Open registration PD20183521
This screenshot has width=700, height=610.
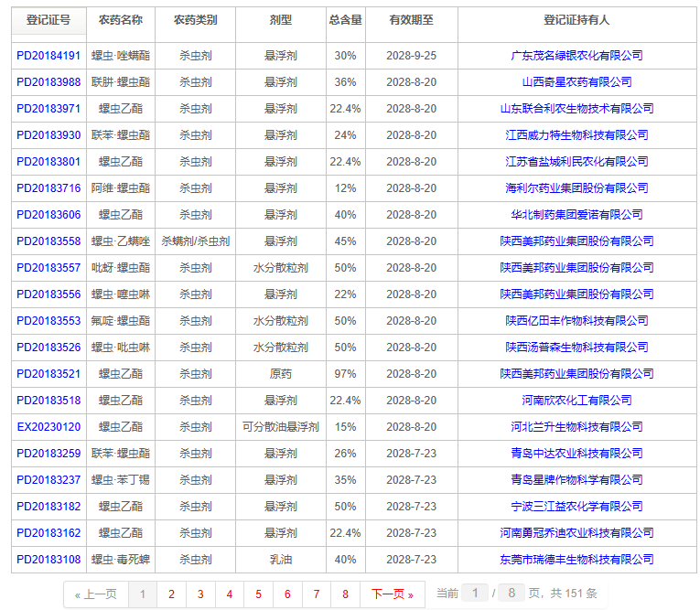pos(48,374)
